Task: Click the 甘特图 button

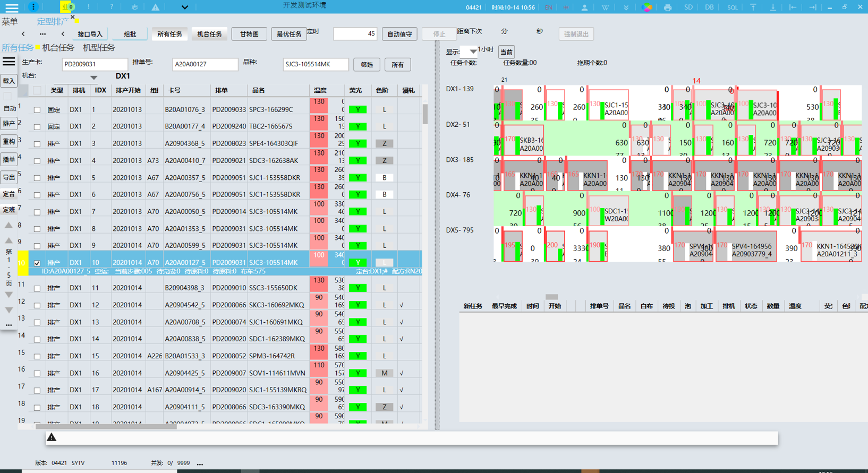Action: tap(249, 34)
